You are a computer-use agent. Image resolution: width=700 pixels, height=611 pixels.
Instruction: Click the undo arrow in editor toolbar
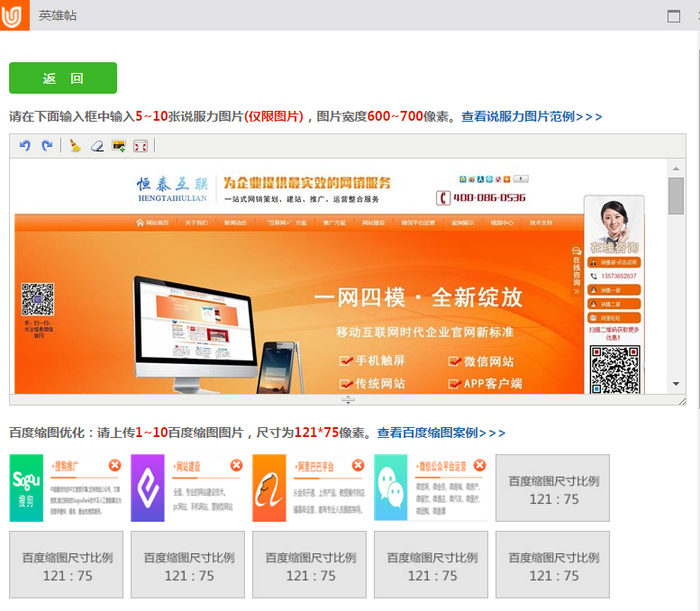tap(24, 145)
